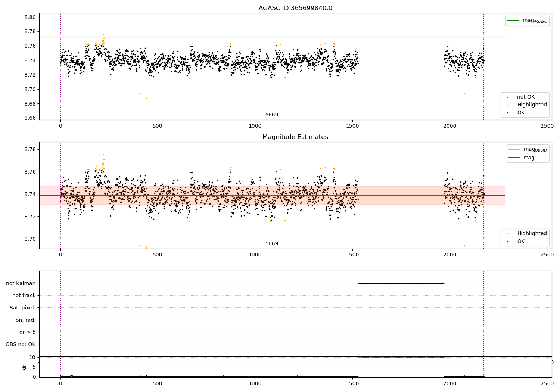
Task: Click the 'dr > 5' axis label
Action: click(28, 332)
